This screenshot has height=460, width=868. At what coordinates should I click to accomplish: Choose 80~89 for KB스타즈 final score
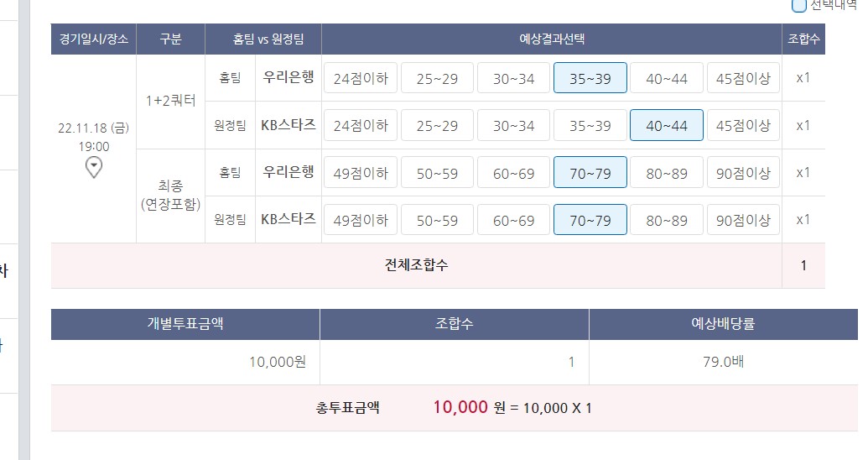[x=667, y=220]
